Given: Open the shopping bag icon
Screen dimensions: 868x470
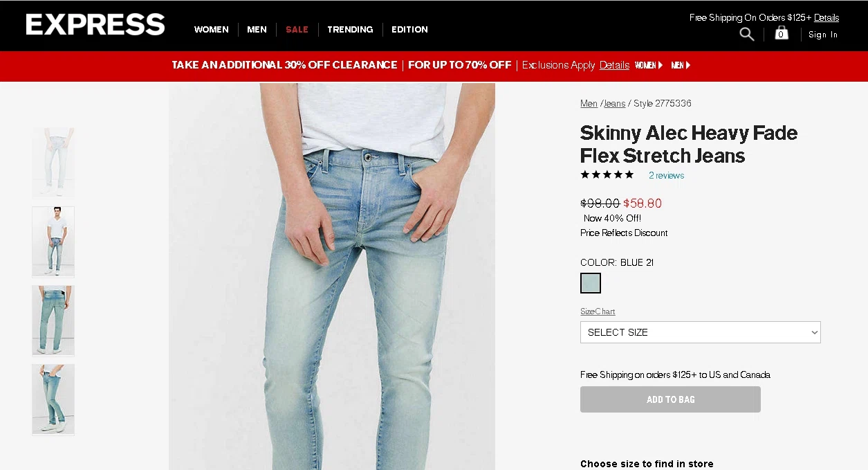Looking at the screenshot, I should pyautogui.click(x=782, y=33).
